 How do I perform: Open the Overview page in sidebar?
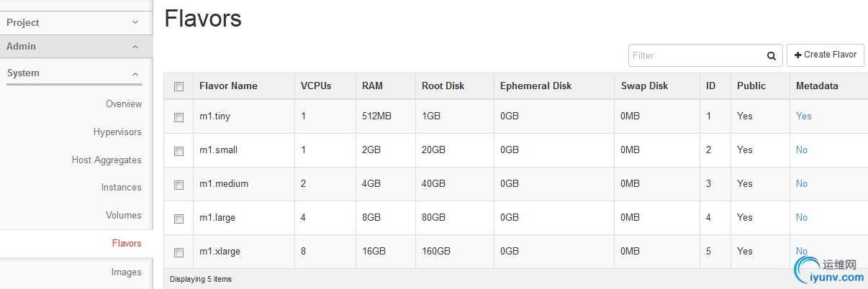pos(124,104)
